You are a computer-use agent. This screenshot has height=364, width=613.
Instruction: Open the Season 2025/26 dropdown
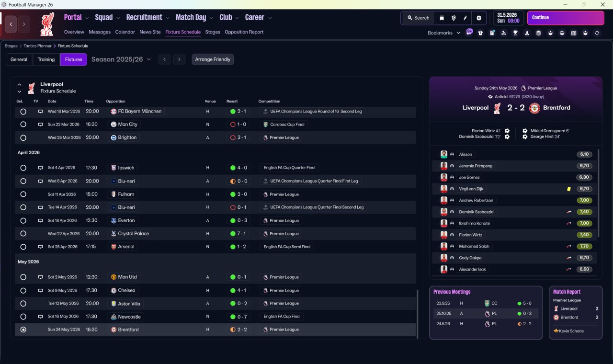121,59
